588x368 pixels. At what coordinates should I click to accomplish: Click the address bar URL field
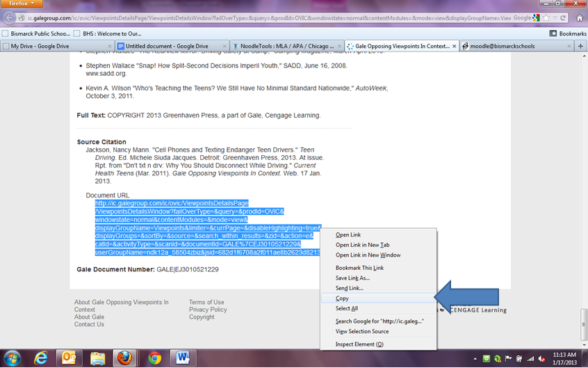pyautogui.click(x=268, y=17)
